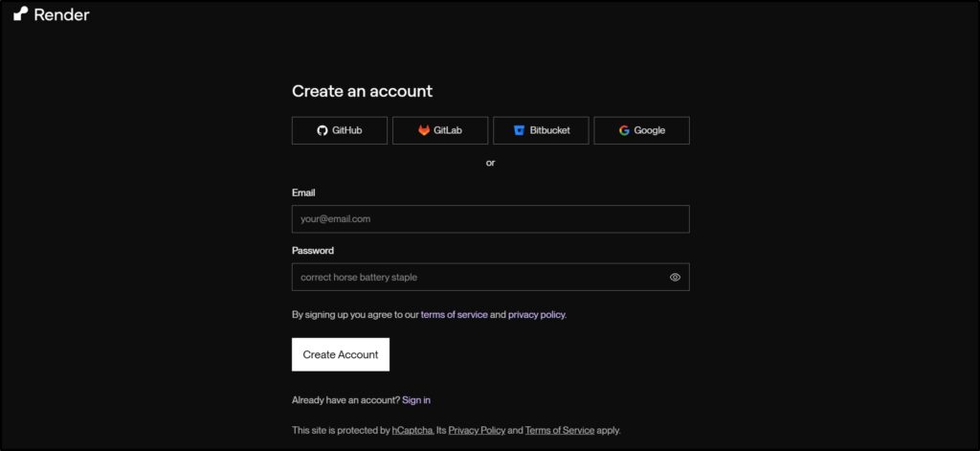This screenshot has width=980, height=451.
Task: Sign up with the GitHub button
Action: pos(340,131)
